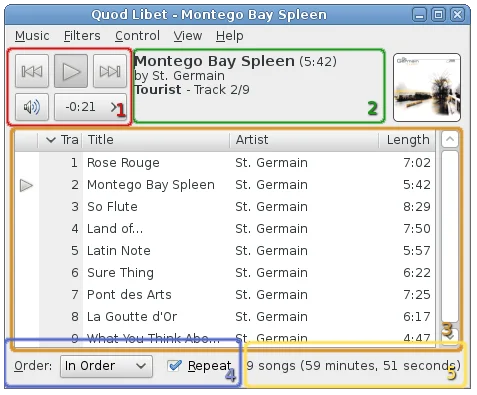Select the song Land of...
477x395 pixels.
tap(225, 229)
